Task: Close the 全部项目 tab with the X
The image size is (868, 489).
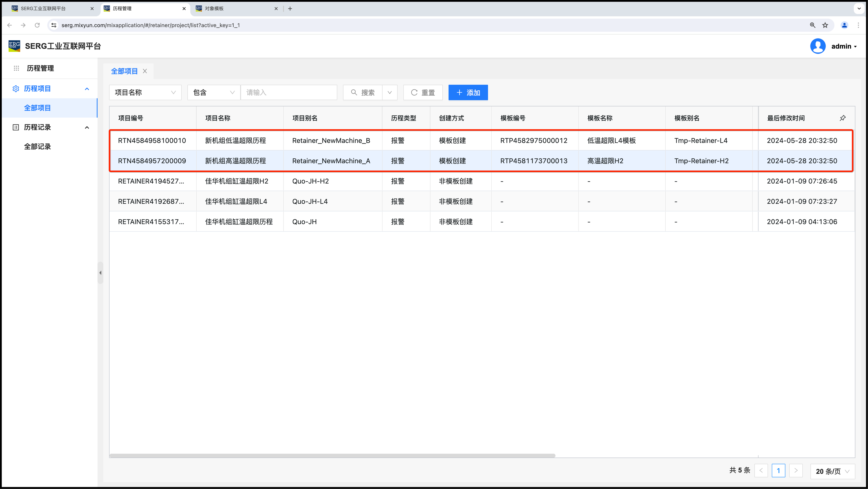Action: click(145, 71)
